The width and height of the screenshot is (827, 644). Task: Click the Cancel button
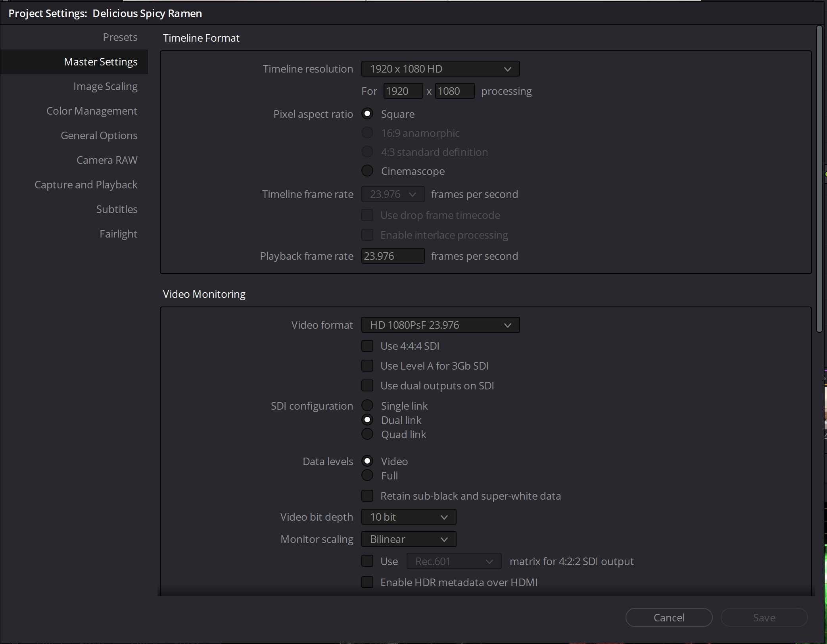(x=668, y=618)
